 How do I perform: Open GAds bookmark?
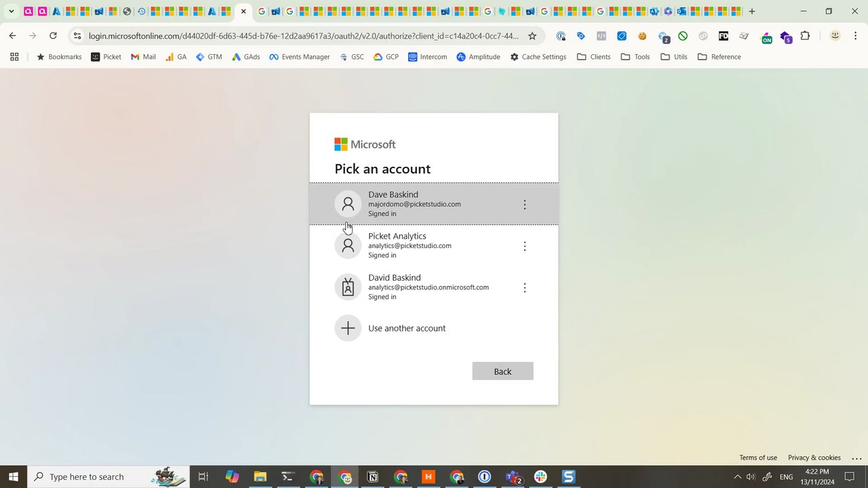245,57
